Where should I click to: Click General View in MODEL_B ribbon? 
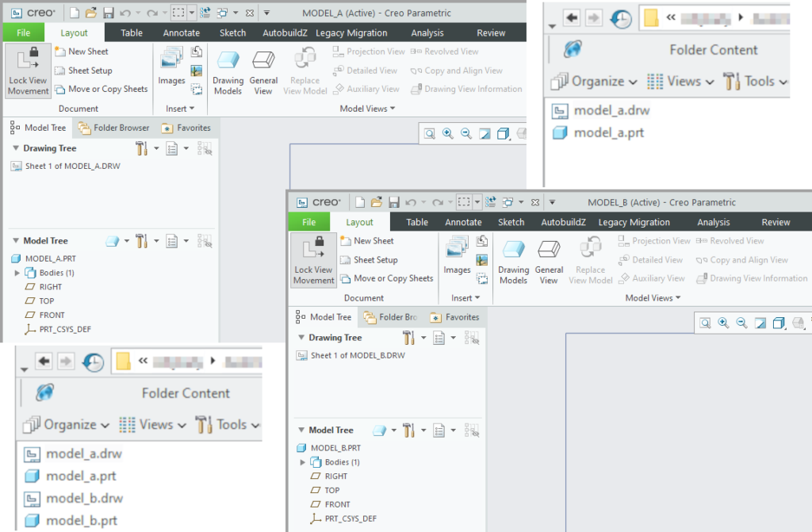pos(549,262)
